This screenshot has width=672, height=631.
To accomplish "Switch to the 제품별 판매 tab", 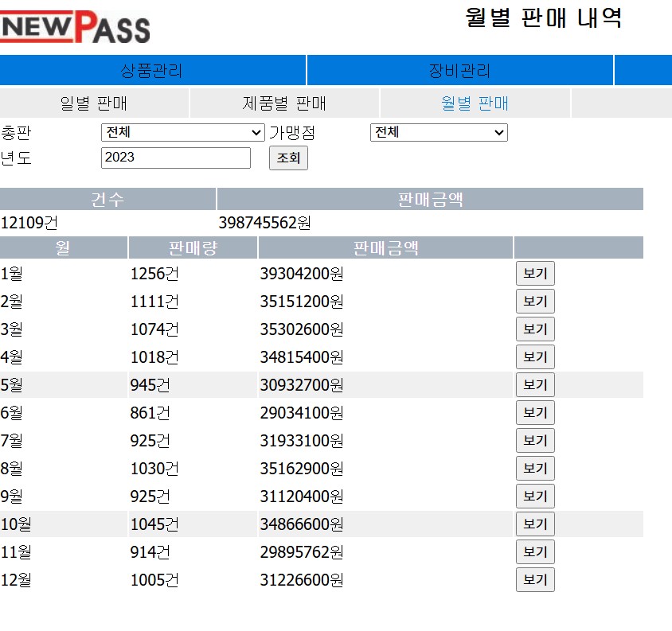I will tap(284, 103).
